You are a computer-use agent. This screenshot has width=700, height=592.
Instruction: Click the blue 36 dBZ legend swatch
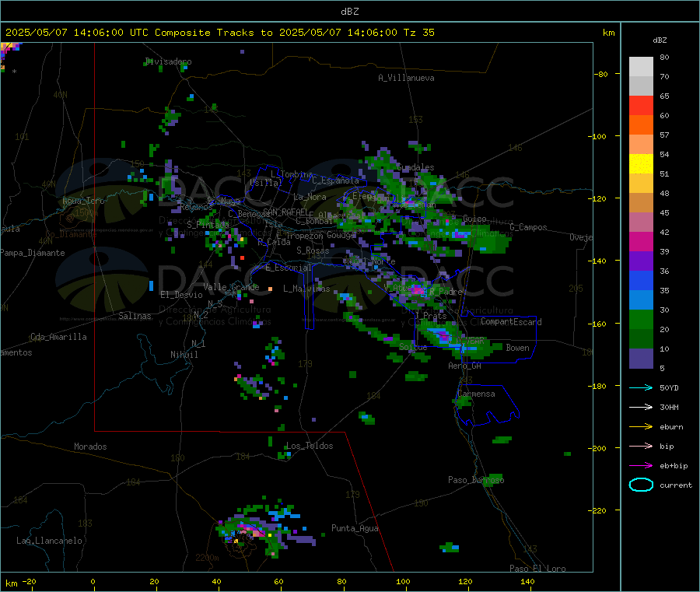pyautogui.click(x=641, y=280)
